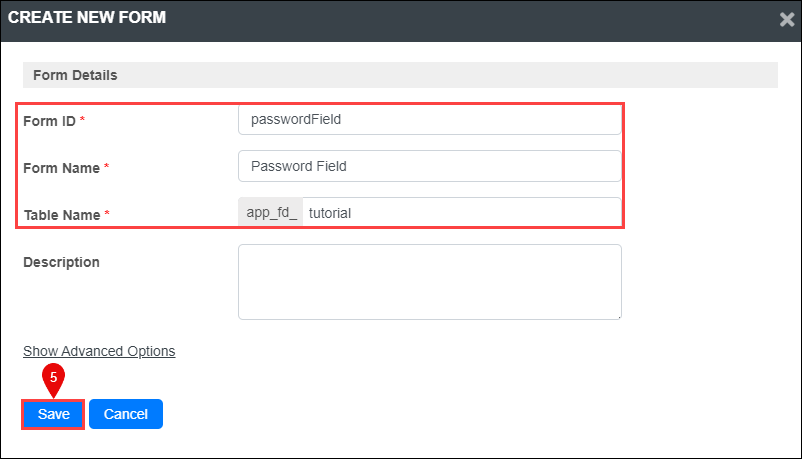802x459 pixels.
Task: Click the Form ID label
Action: click(50, 121)
